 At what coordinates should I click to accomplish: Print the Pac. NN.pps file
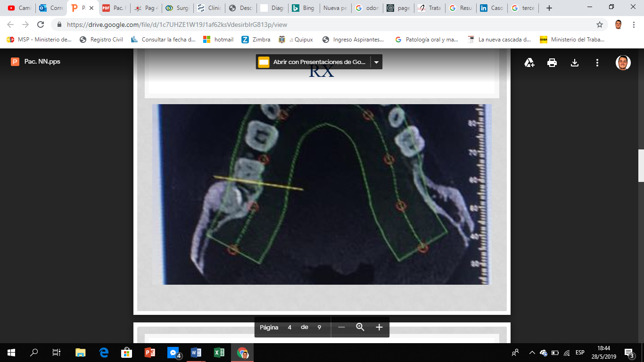[x=552, y=63]
